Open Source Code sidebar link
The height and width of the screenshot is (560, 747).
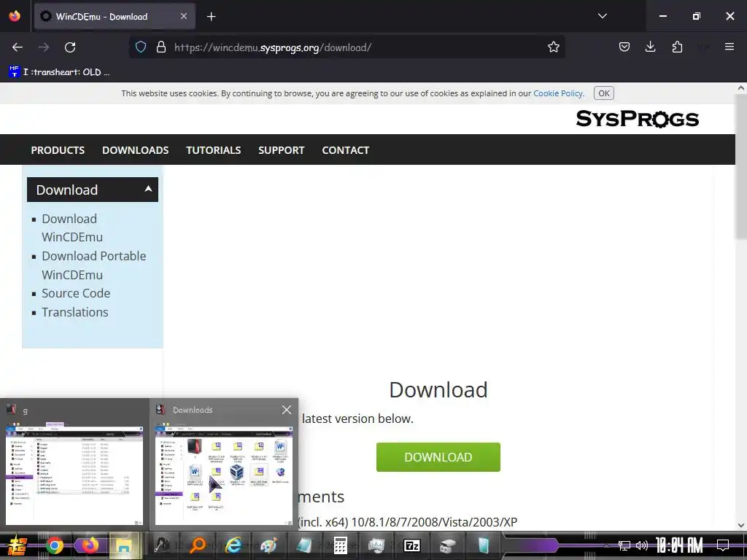76,293
